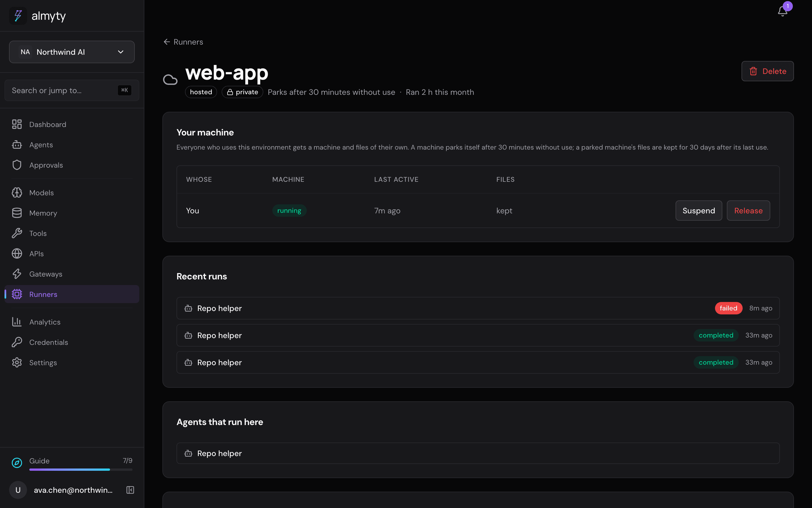
Task: Click the Runners chip icon
Action: [17, 294]
